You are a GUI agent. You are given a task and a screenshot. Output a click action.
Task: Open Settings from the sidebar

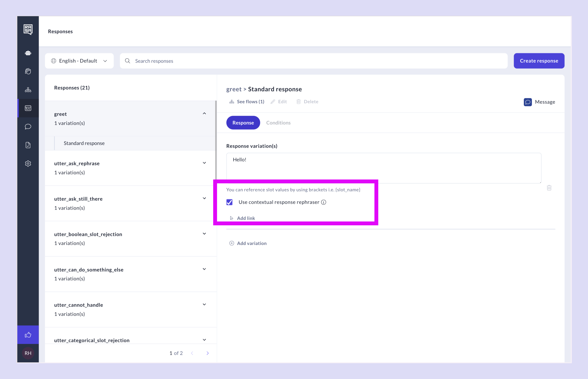pos(28,164)
